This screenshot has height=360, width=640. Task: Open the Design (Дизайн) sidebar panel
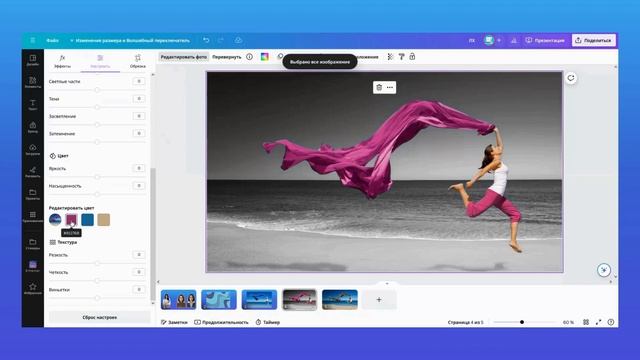click(x=33, y=60)
